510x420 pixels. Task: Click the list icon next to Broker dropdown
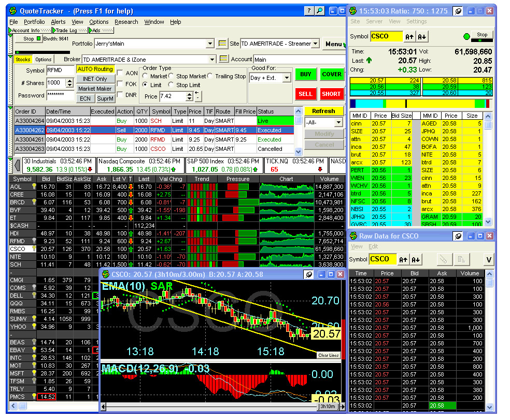[x=224, y=59]
